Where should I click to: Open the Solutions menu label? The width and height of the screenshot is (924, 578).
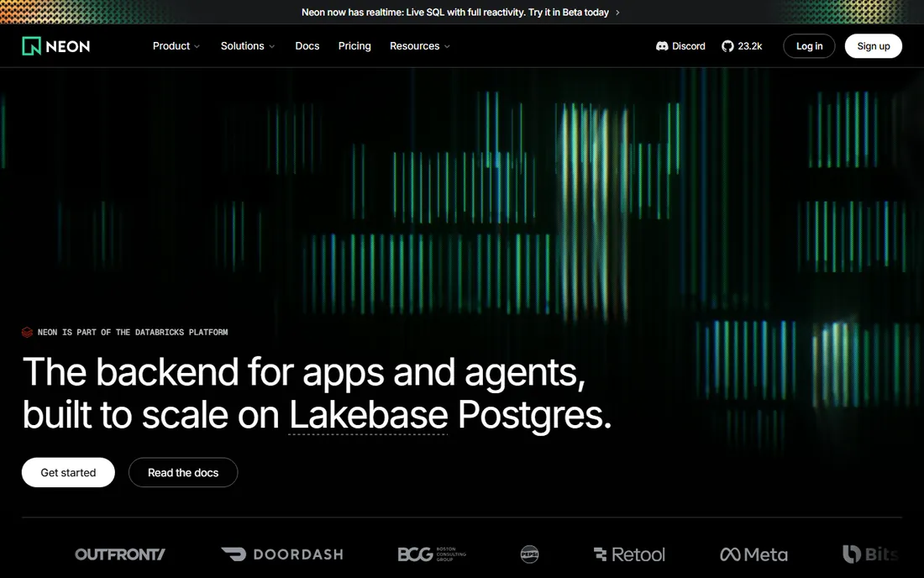click(x=242, y=46)
